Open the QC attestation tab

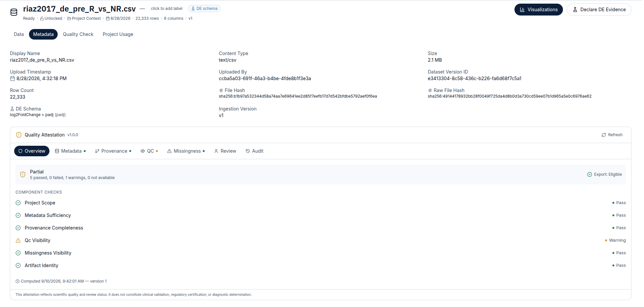149,151
